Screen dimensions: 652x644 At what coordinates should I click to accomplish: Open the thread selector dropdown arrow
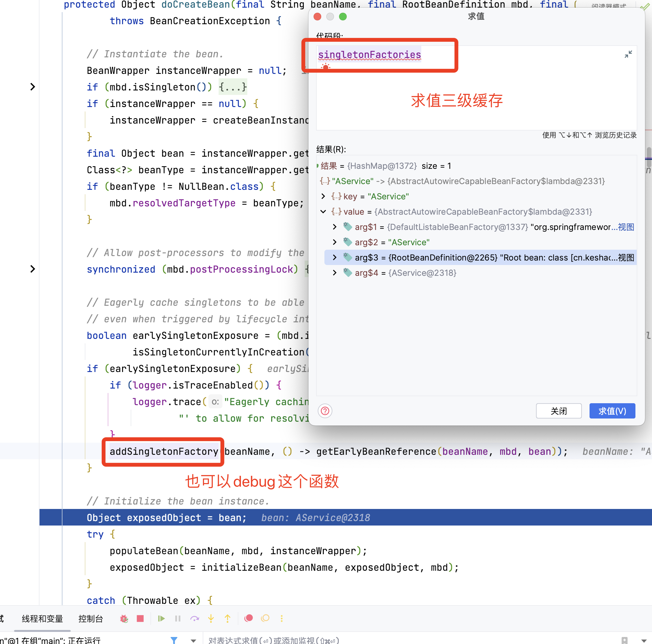click(x=193, y=640)
